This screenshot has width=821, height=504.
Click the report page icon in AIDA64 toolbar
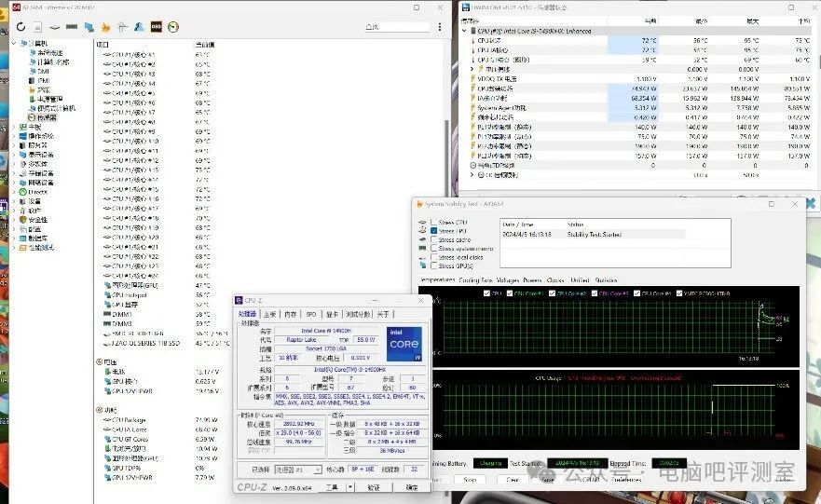coord(39,26)
